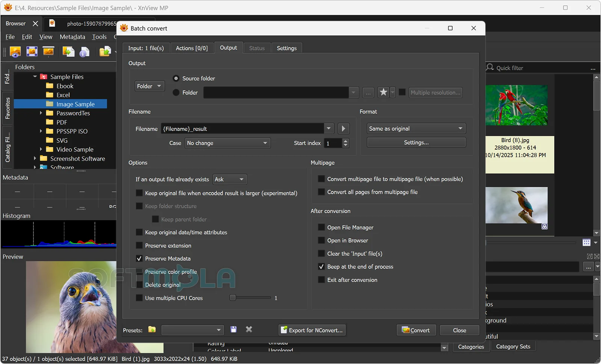Check Convert all pages from multipage file
This screenshot has width=601, height=364.
tap(321, 192)
